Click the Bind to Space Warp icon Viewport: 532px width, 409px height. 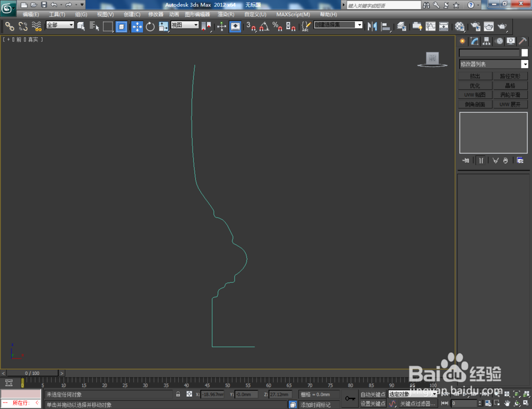pyautogui.click(x=36, y=27)
